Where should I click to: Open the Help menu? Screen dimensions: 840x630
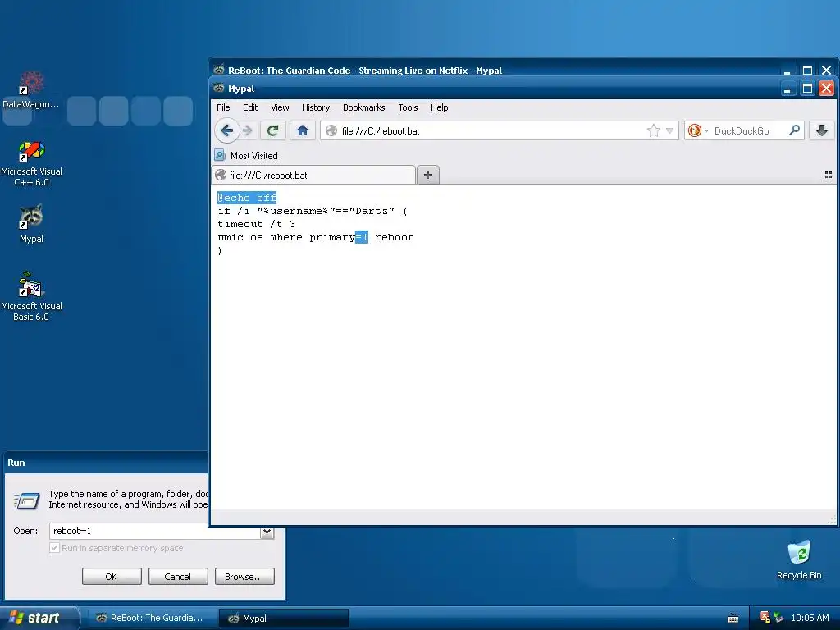[440, 107]
